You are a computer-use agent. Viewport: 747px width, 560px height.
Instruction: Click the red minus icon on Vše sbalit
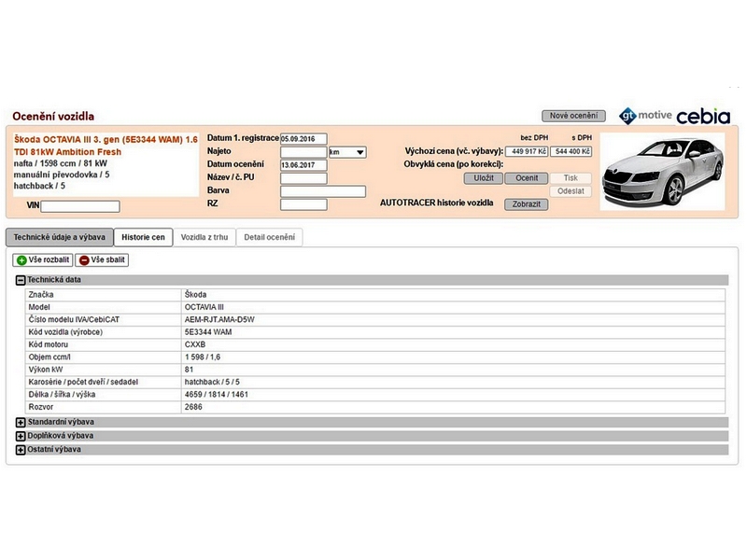[x=84, y=260]
